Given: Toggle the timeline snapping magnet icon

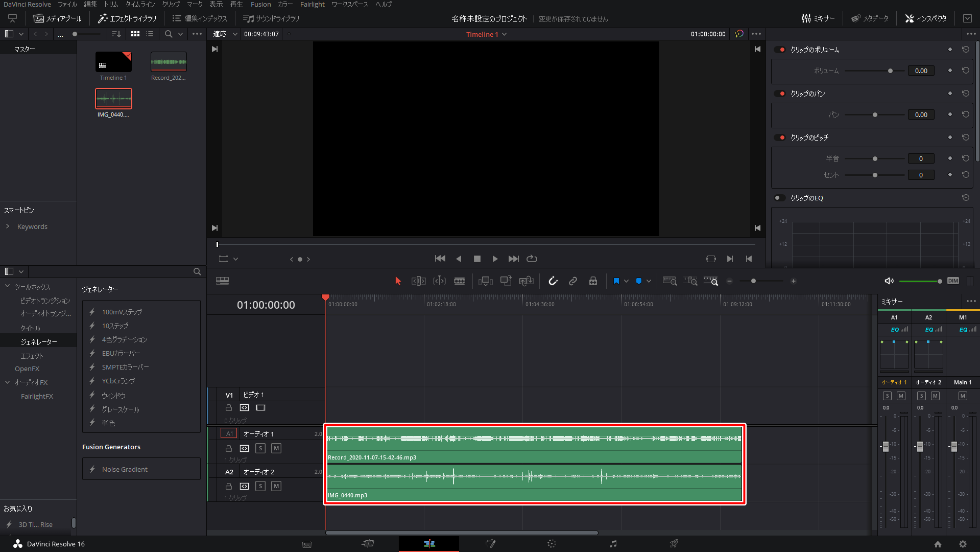Looking at the screenshot, I should [553, 281].
